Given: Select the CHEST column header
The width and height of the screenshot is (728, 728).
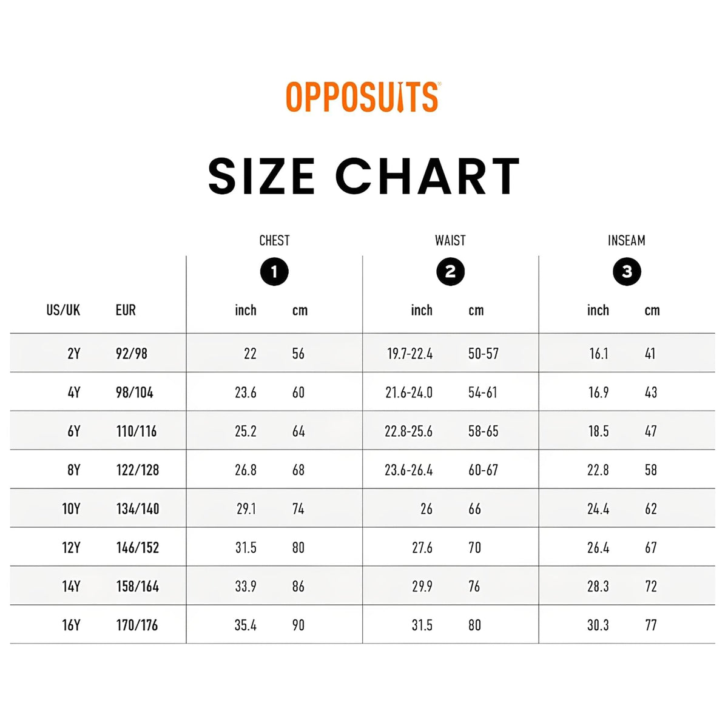Looking at the screenshot, I should (274, 241).
